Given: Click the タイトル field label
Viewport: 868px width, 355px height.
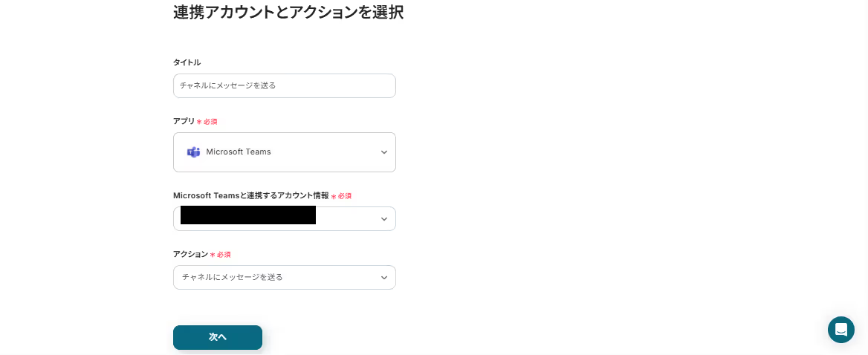Looking at the screenshot, I should [x=187, y=62].
